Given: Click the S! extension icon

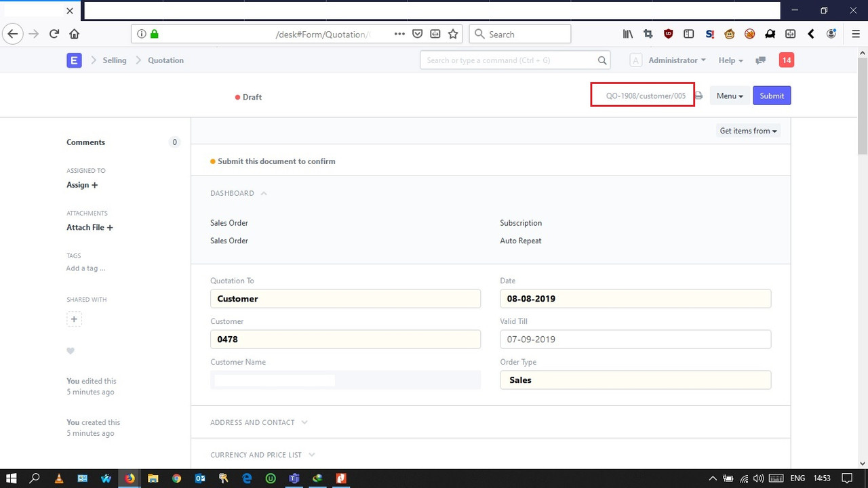Looking at the screenshot, I should point(709,34).
